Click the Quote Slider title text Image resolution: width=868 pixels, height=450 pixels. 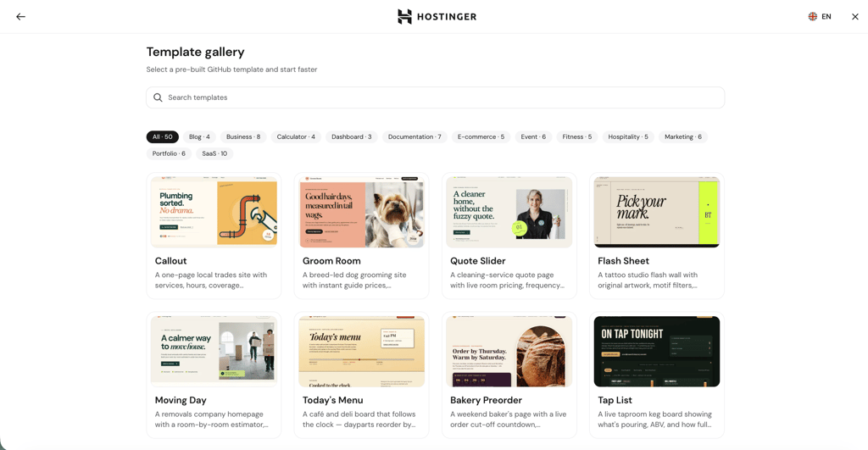pos(478,261)
